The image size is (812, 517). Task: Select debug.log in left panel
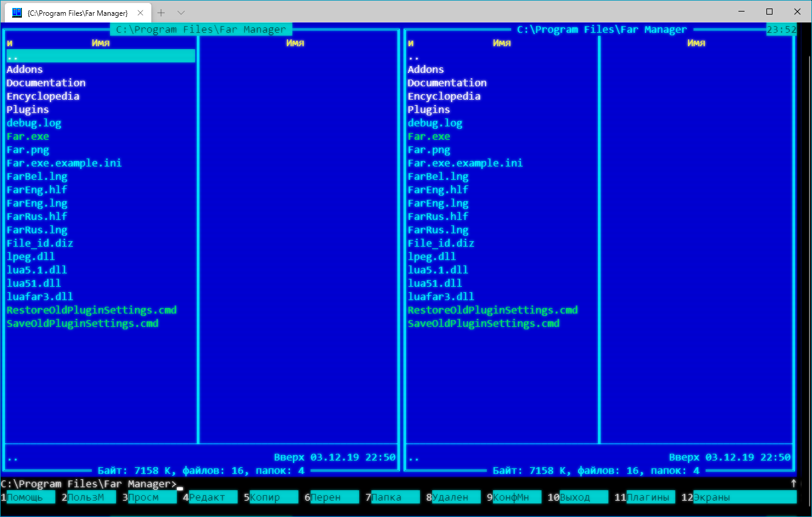tap(34, 123)
